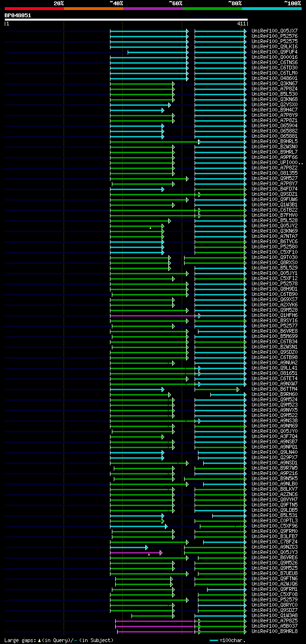Screen dimensions: 306x644
Task: Select hit label UniRef100_B6VRE8
Action: point(274,331)
